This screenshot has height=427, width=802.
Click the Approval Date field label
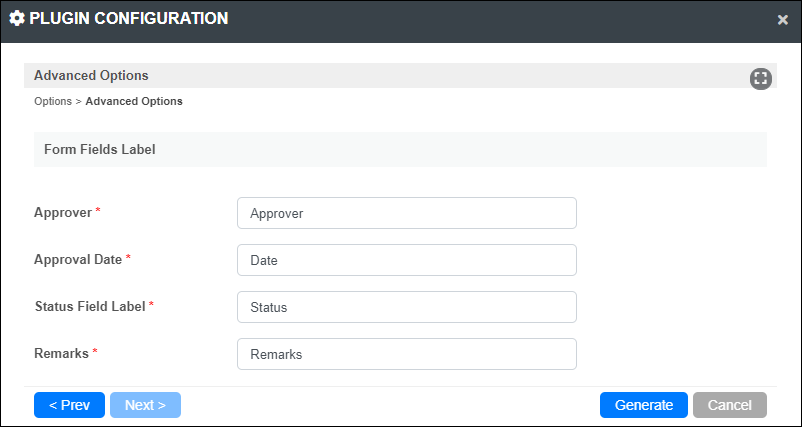78,260
